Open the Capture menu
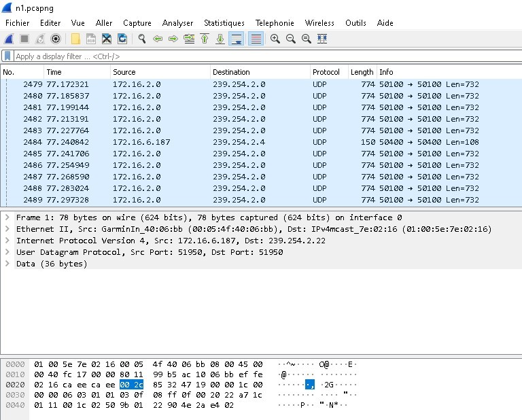522x420 pixels. point(137,23)
